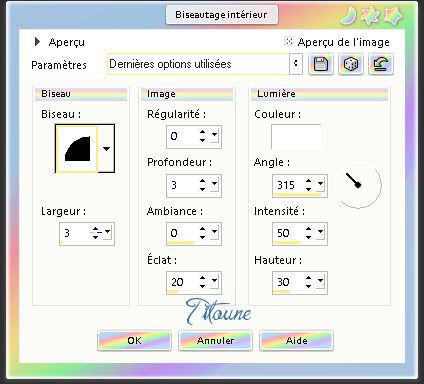Toggle the Aperçu de l'image checkbox
The width and height of the screenshot is (424, 384).
[289, 41]
